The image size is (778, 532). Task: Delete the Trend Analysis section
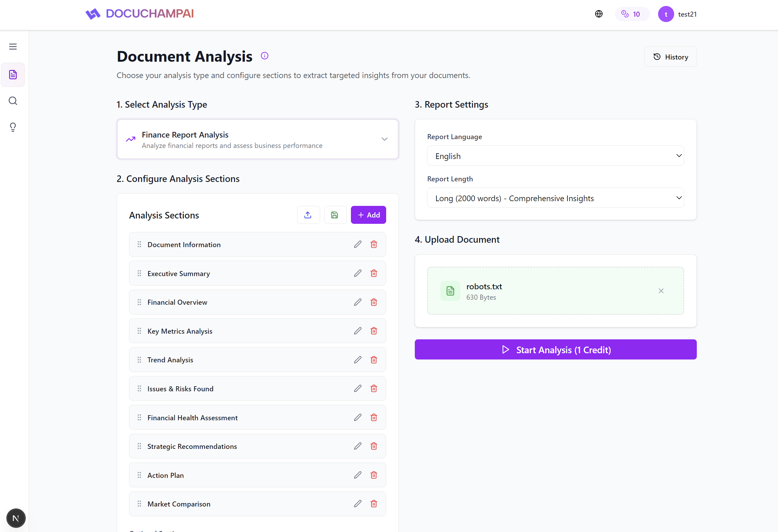click(x=374, y=359)
